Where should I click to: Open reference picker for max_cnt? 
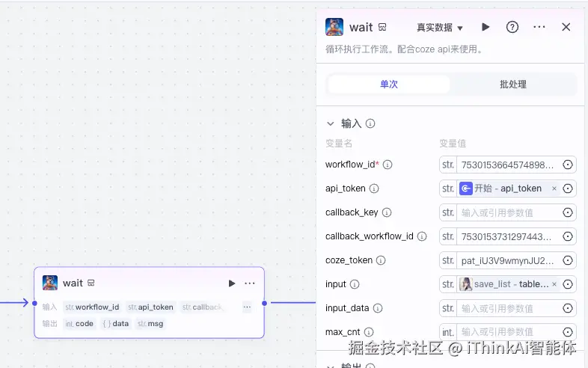click(568, 332)
